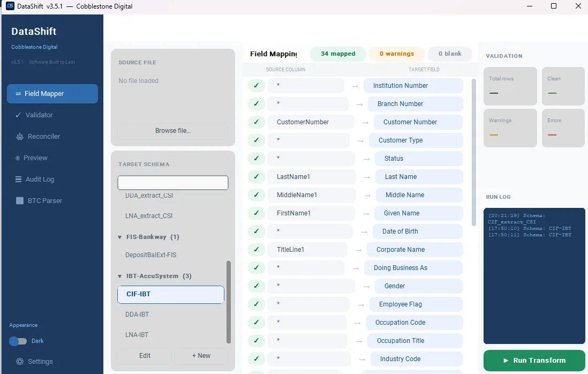Click check icon of Employee Flag row
588x374 pixels.
point(257,304)
